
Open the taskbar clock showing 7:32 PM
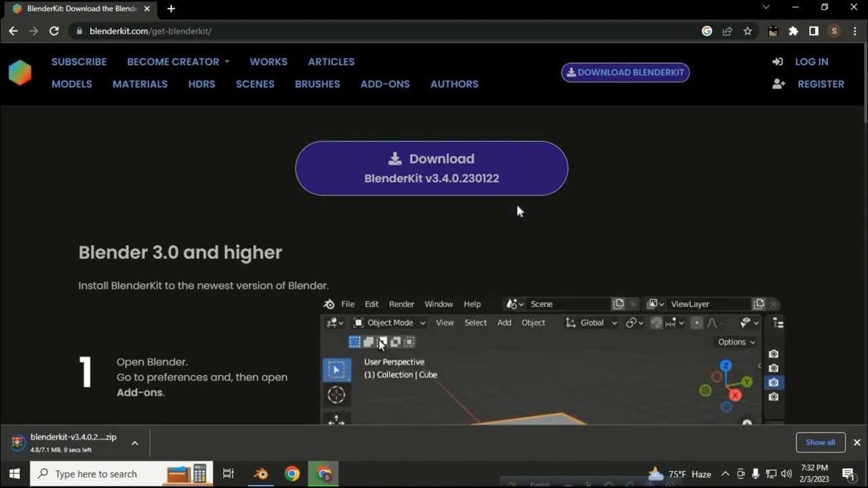pyautogui.click(x=814, y=474)
